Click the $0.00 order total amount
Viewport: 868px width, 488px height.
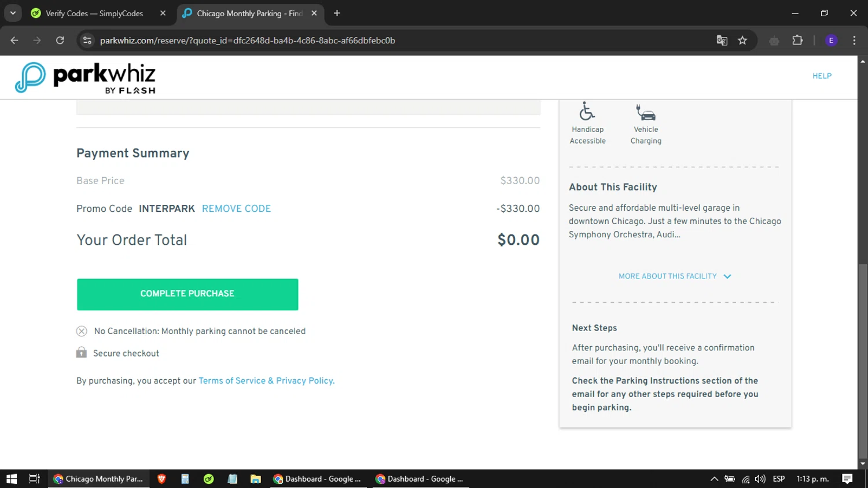[x=518, y=240]
